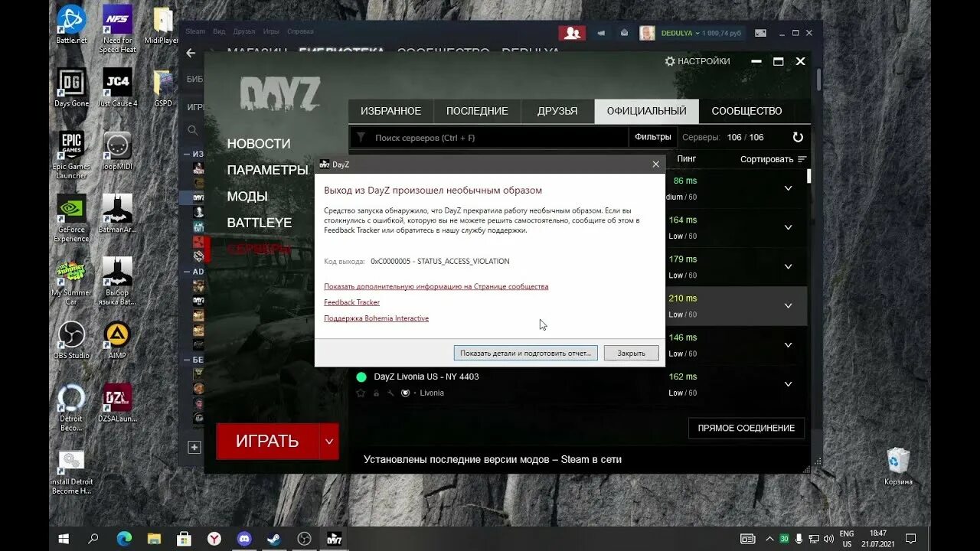Image resolution: width=980 pixels, height=551 pixels.
Task: Click Показать детали и подготовить отчет button
Action: (525, 353)
